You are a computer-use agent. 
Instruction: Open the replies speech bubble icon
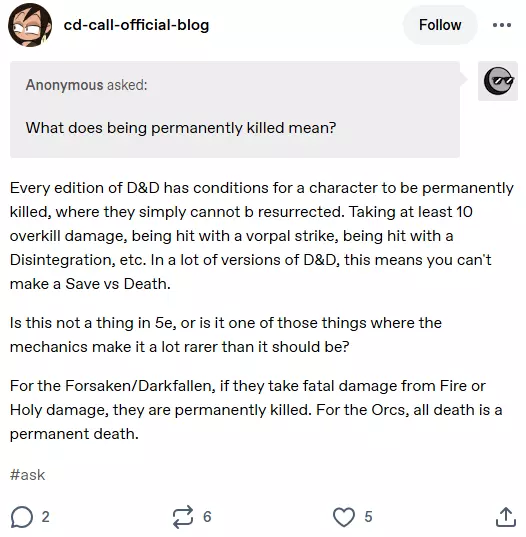[x=22, y=517]
